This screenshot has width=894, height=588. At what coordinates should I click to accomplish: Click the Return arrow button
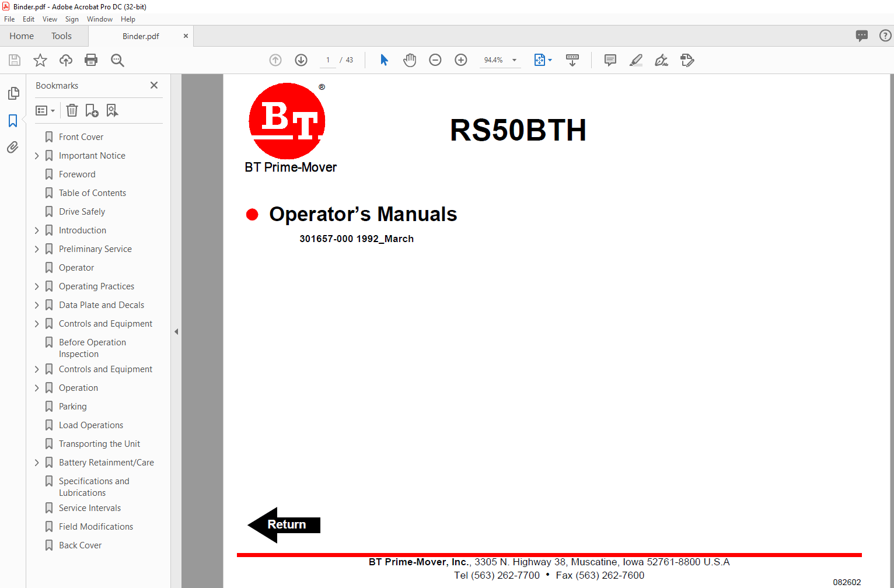(284, 525)
